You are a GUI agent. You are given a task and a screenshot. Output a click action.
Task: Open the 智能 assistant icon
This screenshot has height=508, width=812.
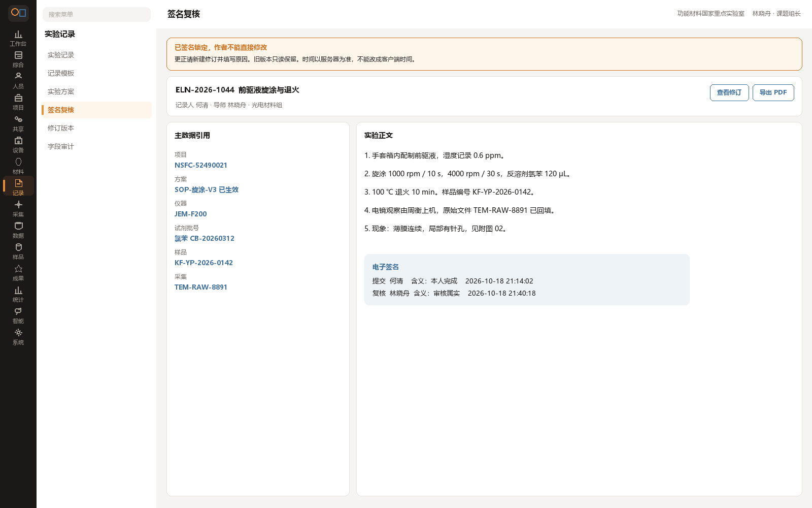tap(18, 315)
